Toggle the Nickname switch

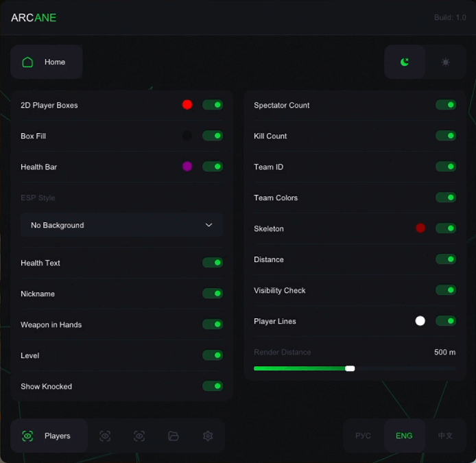[213, 294]
